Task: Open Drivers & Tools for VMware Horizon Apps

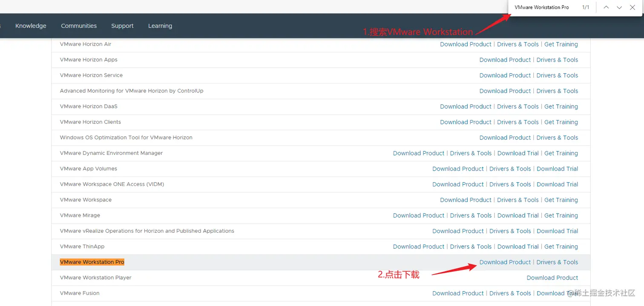Action: click(557, 60)
